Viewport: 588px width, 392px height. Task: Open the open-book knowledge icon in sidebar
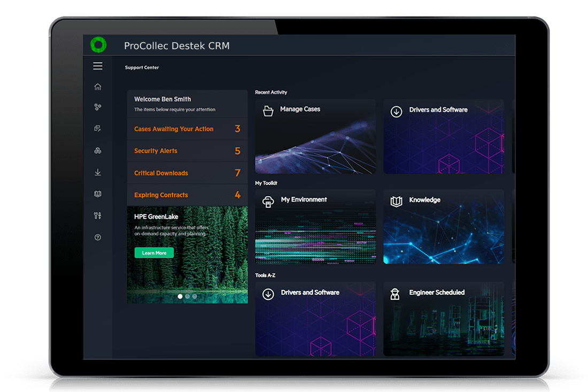coord(97,194)
